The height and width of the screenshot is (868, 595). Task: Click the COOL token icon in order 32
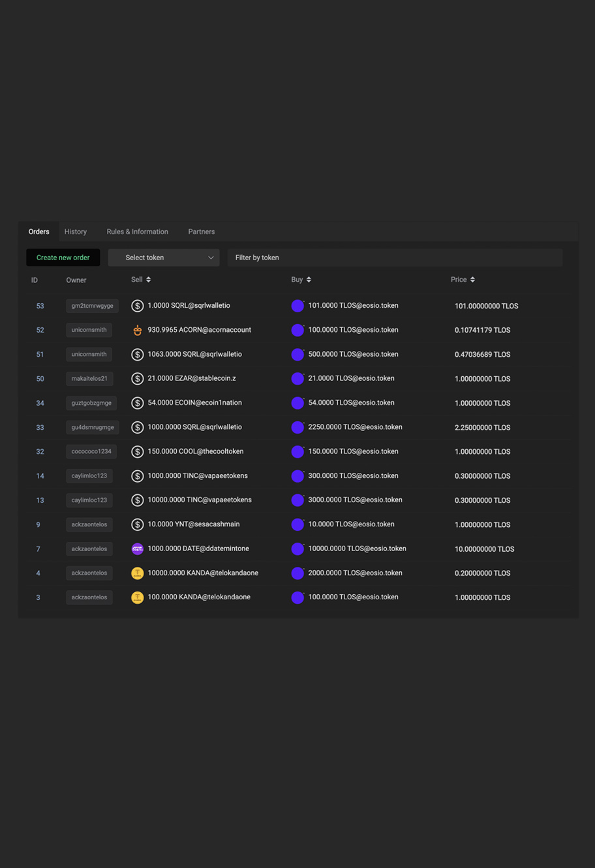click(138, 451)
